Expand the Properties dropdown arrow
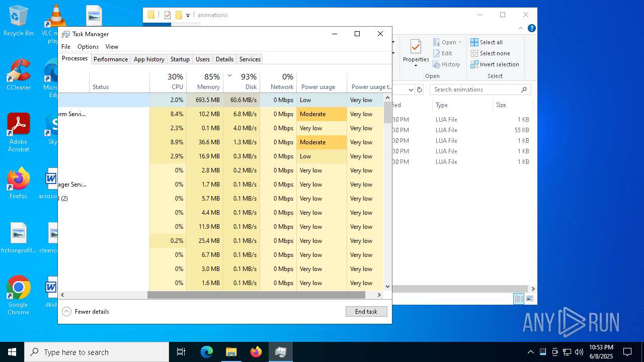Screen dimensions: 644x362 (x=416, y=65)
